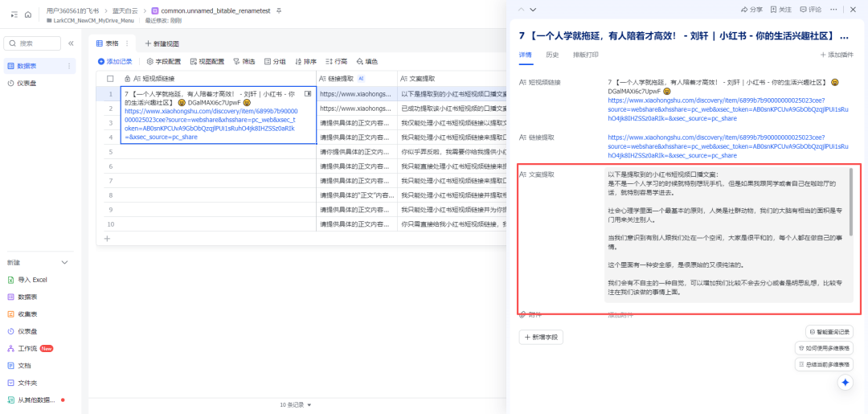Open the xiaohongshu link under 链接提取 in panel
Viewport: 868px width, 414px height.
coord(727,146)
